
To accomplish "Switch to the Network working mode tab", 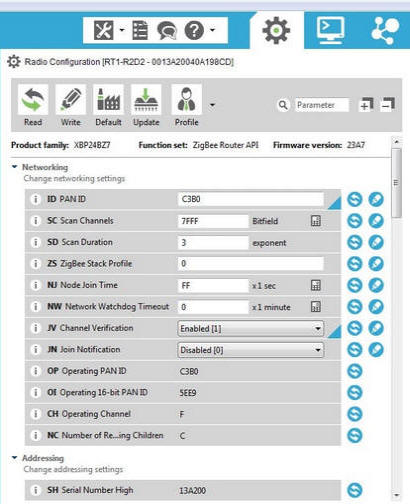I will point(384,30).
